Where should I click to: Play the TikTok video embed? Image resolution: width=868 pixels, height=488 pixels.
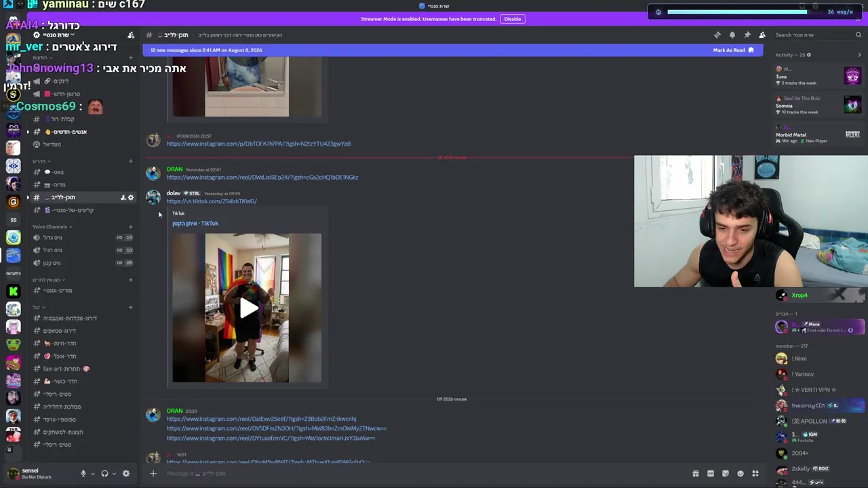pos(248,309)
